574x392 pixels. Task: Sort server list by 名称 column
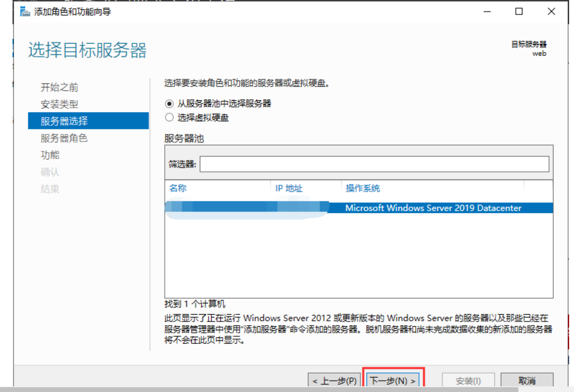tap(178, 188)
